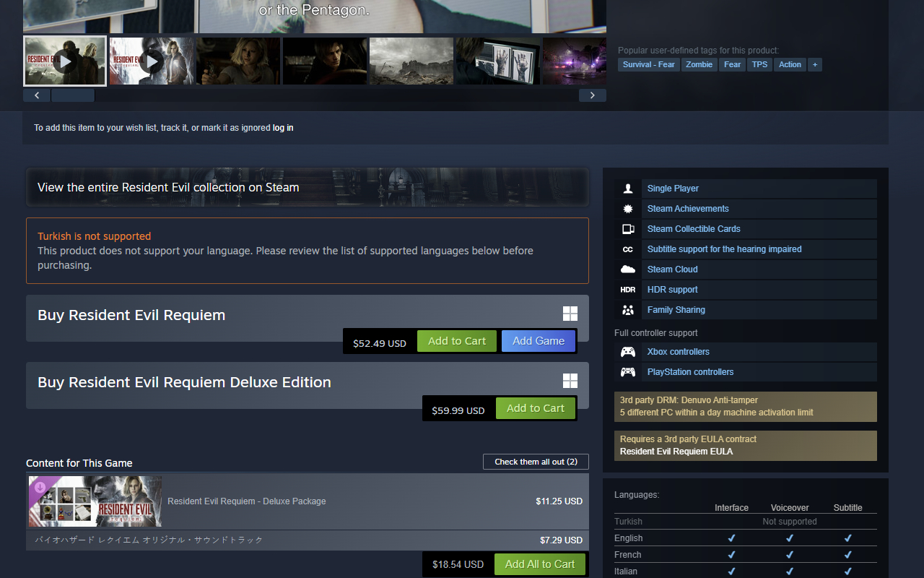The image size is (924, 578).
Task: Click the $11.25 USD Deluxe Package price
Action: [x=559, y=501]
